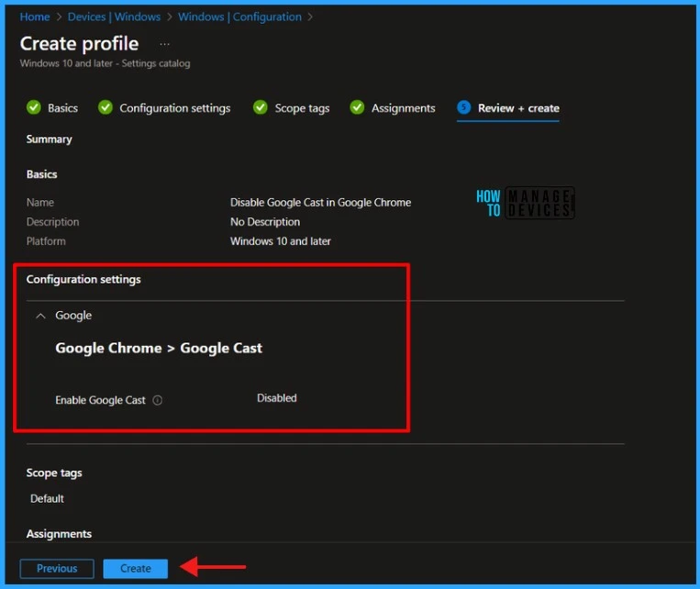Viewport: 700px width, 589px height.
Task: Select the 'Disabled' setting value
Action: pos(277,398)
